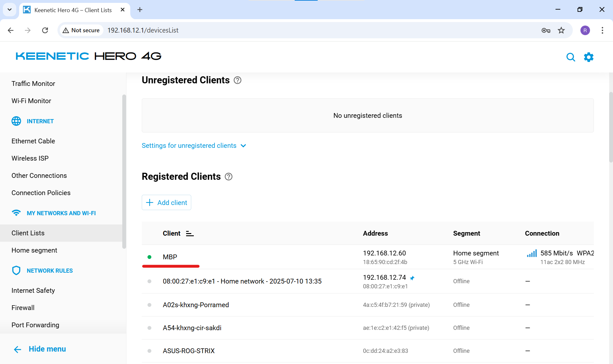Screen dimensions: 613x364
Task: Open Firewall in the sidebar
Action: [x=23, y=307]
